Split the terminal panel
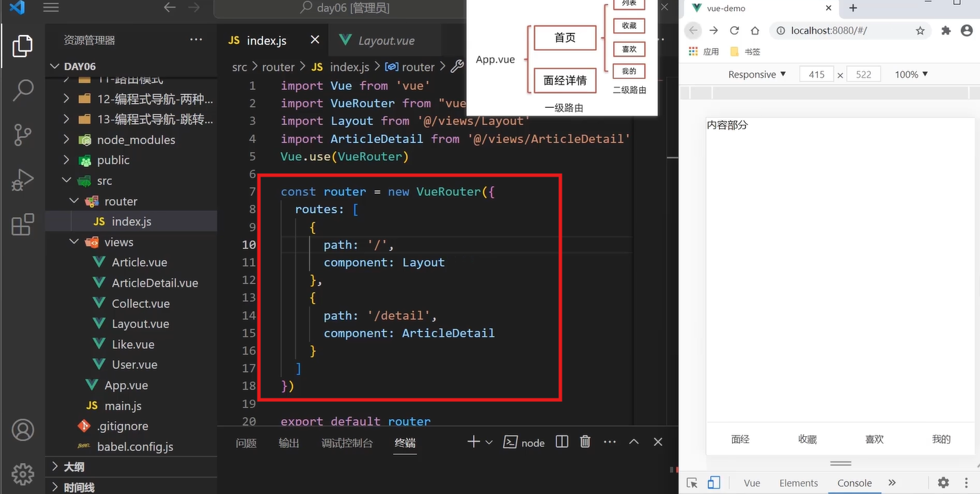Viewport: 980px width, 494px height. coord(562,442)
